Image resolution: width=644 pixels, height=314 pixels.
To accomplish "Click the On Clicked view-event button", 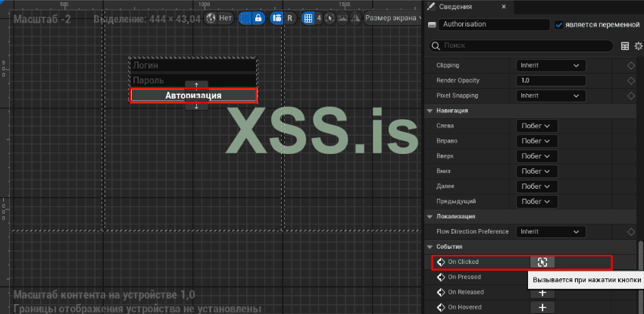I will coord(542,262).
